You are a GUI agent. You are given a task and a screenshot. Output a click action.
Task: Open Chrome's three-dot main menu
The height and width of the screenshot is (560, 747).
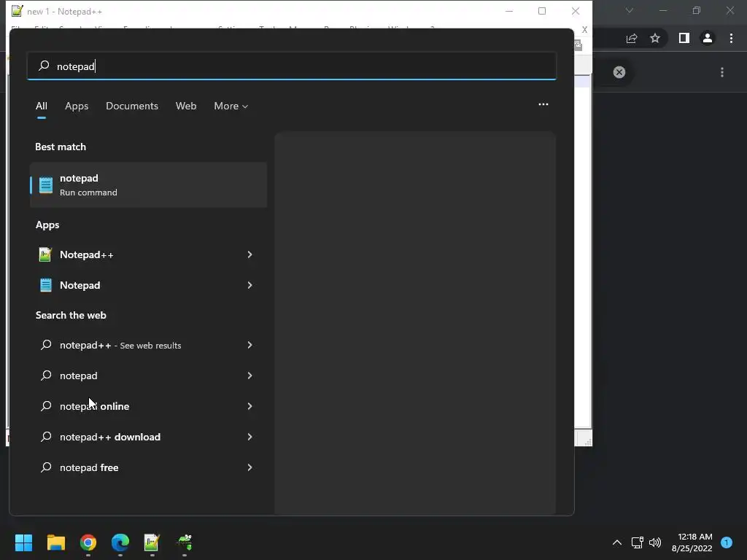coord(731,38)
